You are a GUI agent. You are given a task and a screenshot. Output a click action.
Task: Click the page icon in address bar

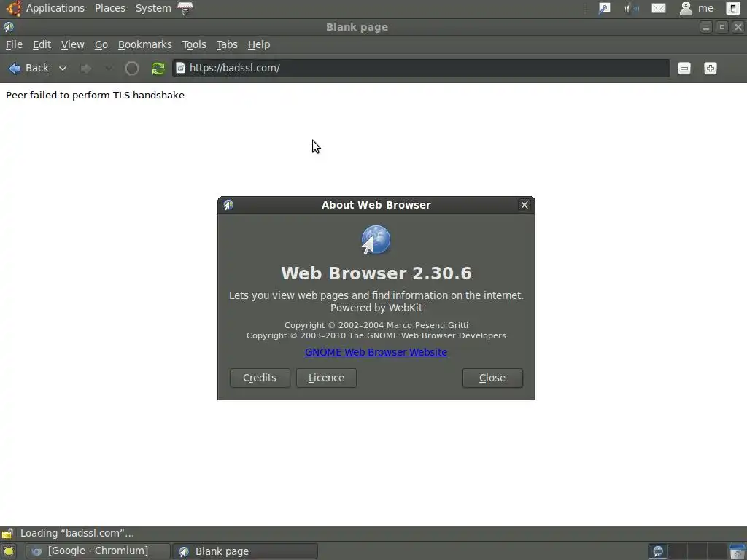tap(181, 68)
